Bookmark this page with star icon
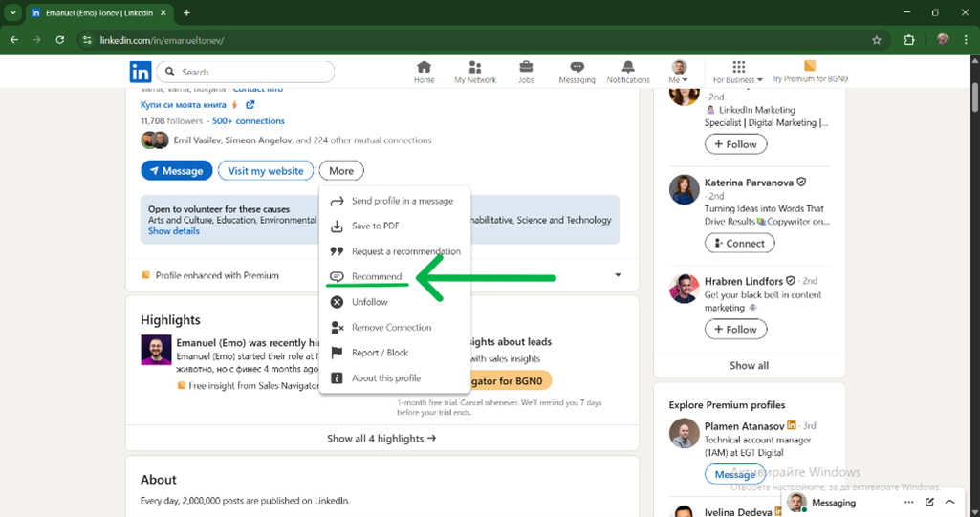Screen dimensions: 980x517 (x=876, y=40)
